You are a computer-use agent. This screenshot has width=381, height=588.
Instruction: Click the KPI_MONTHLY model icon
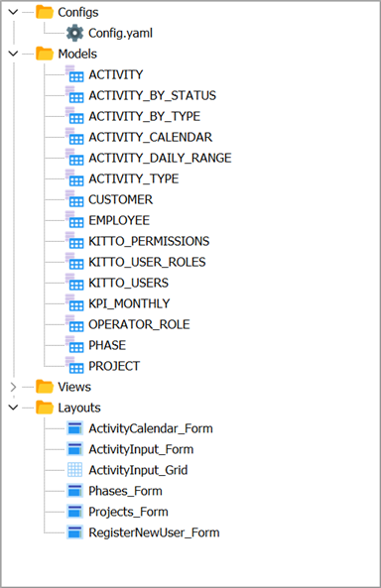coord(74,303)
